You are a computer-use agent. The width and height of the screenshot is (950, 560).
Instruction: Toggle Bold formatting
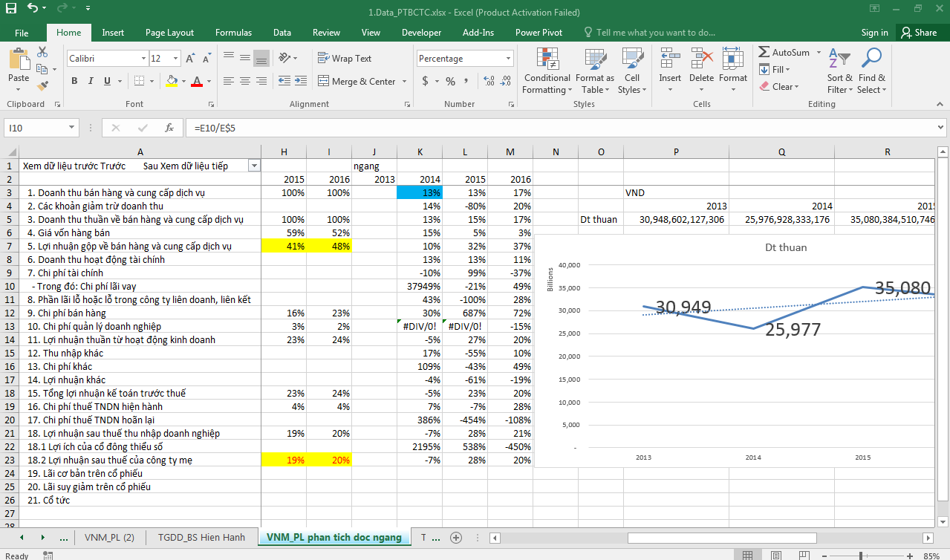point(74,81)
